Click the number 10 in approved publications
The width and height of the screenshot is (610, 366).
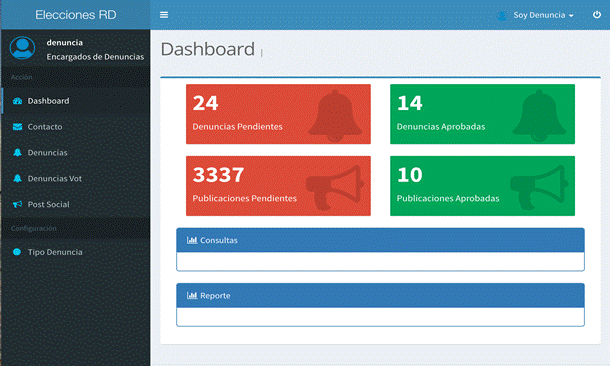coord(410,175)
